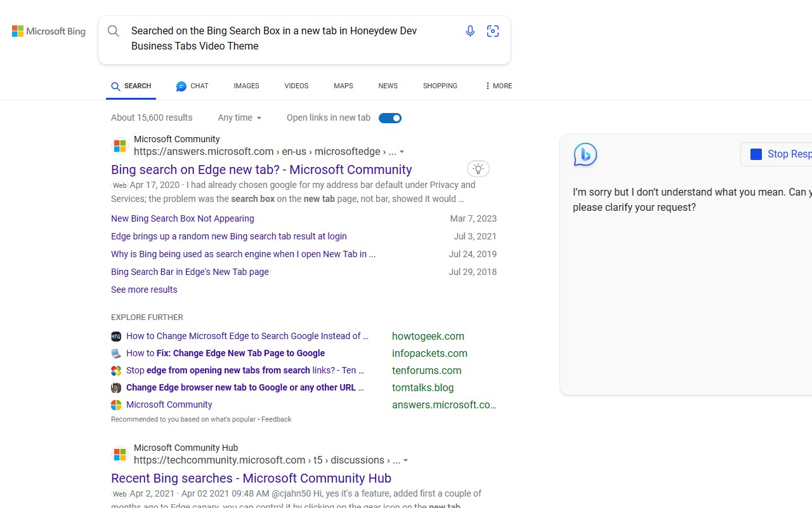Click the Feedback link under recommendations

click(277, 419)
